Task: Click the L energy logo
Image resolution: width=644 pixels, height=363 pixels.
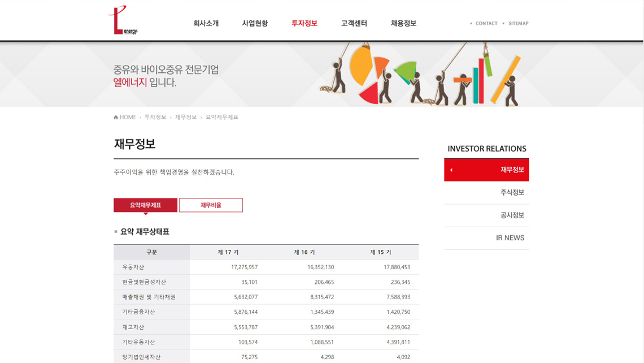Action: point(123,21)
